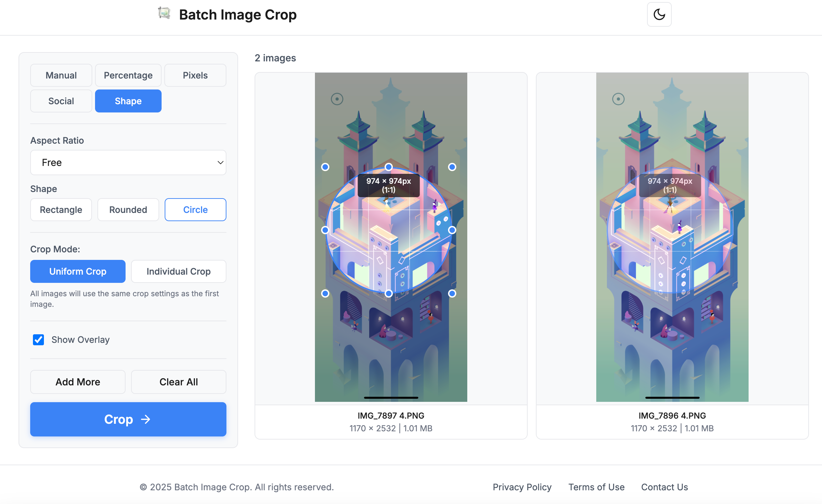The height and width of the screenshot is (504, 822).
Task: Select the Uniform Crop mode
Action: click(x=78, y=272)
